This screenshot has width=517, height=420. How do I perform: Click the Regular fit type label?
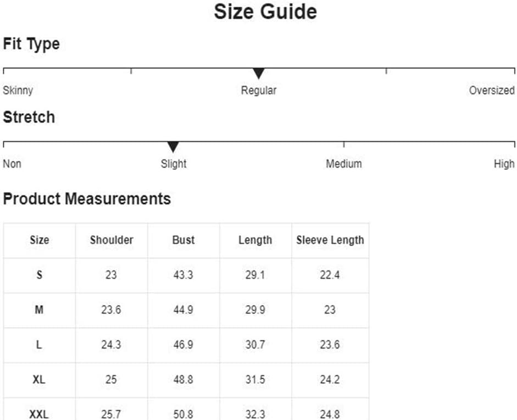point(258,90)
